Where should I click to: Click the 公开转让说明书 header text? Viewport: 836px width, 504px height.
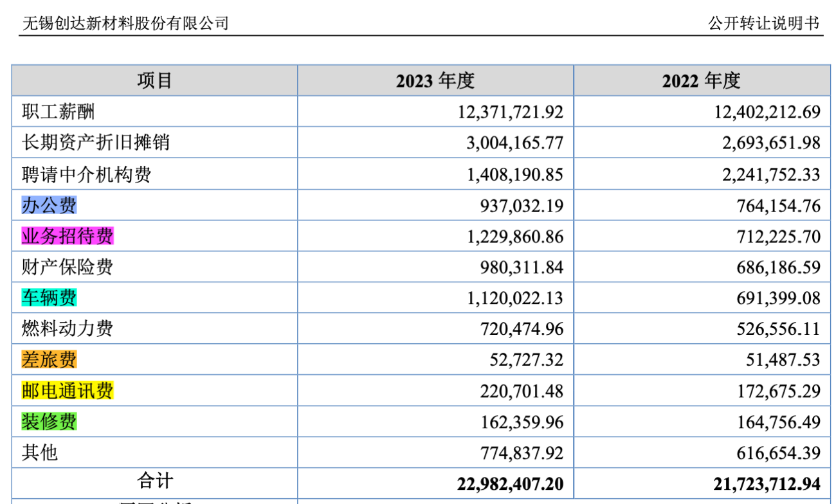[763, 24]
